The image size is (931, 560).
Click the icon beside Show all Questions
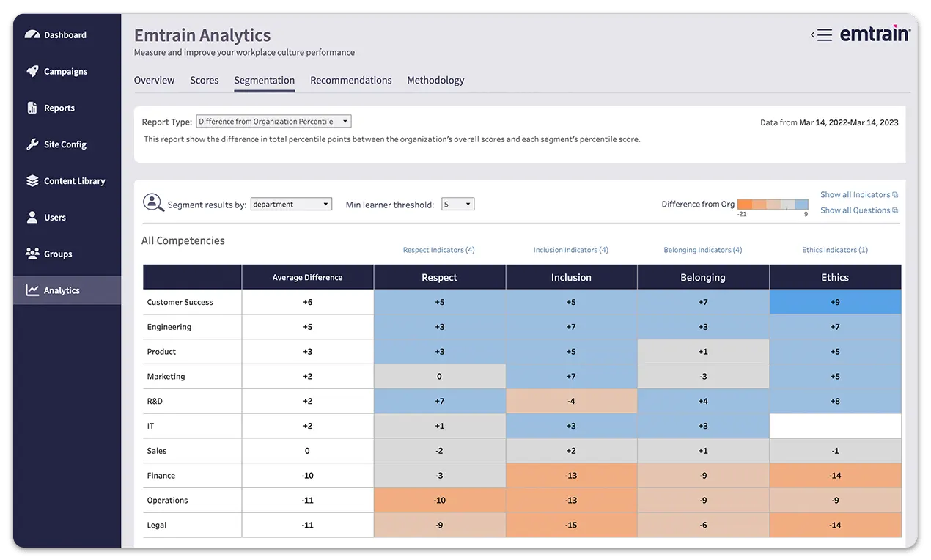[x=895, y=210]
